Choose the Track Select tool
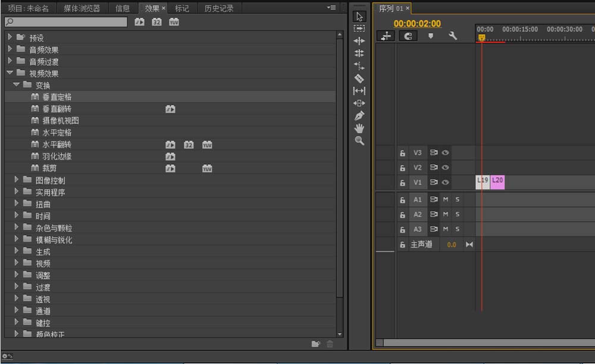This screenshot has width=595, height=364. (x=359, y=28)
